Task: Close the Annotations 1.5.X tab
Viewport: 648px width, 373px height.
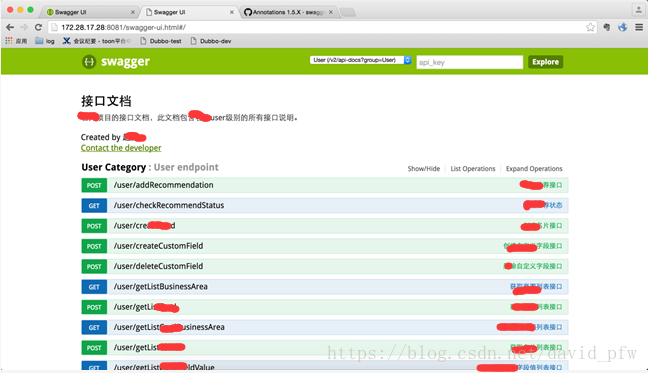Action: [x=331, y=12]
